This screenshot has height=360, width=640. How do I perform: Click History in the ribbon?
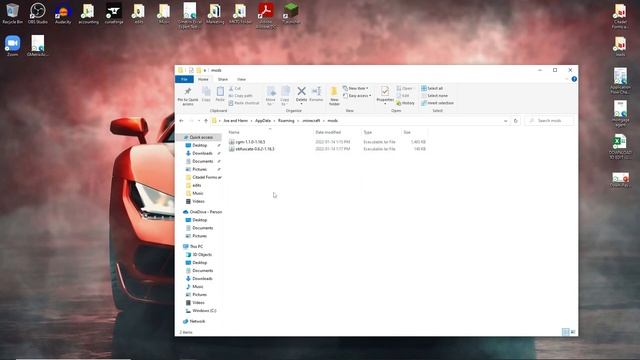[x=405, y=103]
